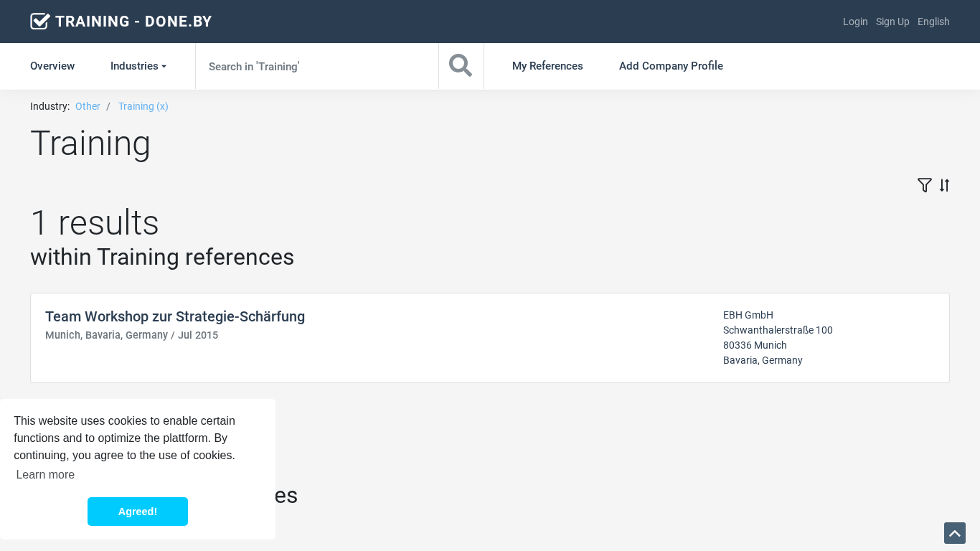Click the Login link
980x551 pixels.
click(854, 22)
